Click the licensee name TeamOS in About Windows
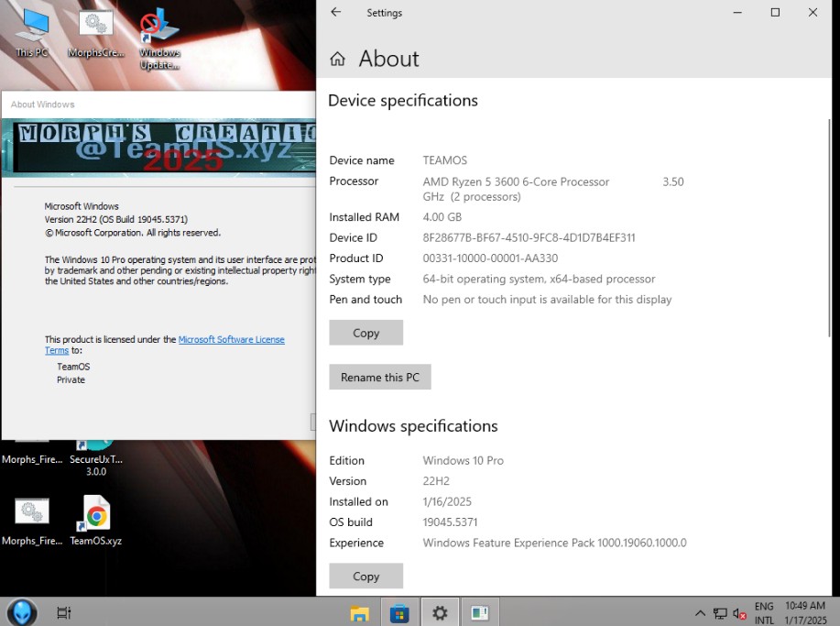Viewport: 840px width, 626px height. click(x=73, y=367)
